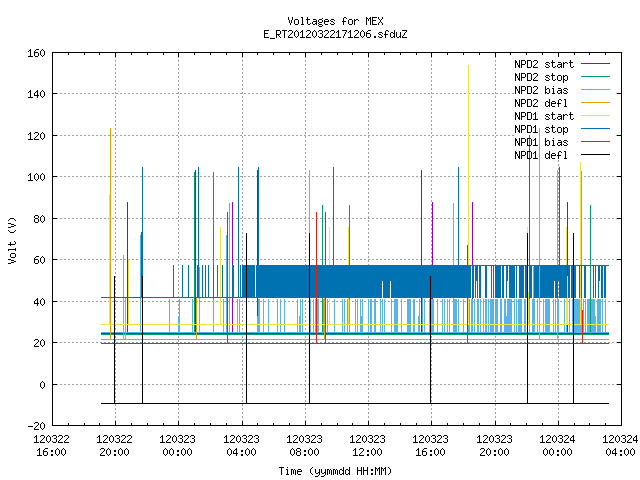Click the x-axis label 120322 16:00
This screenshot has height=480, width=640.
click(x=51, y=446)
